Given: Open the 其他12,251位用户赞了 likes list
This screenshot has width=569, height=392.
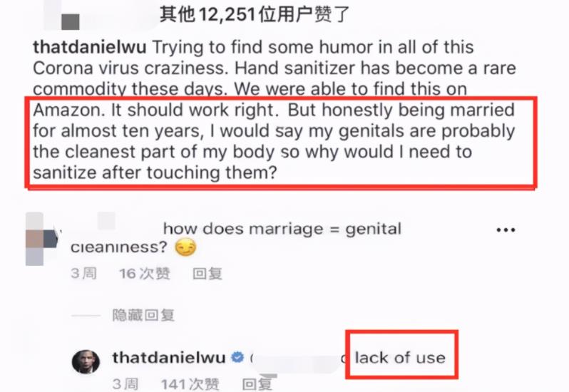Looking at the screenshot, I should 255,14.
